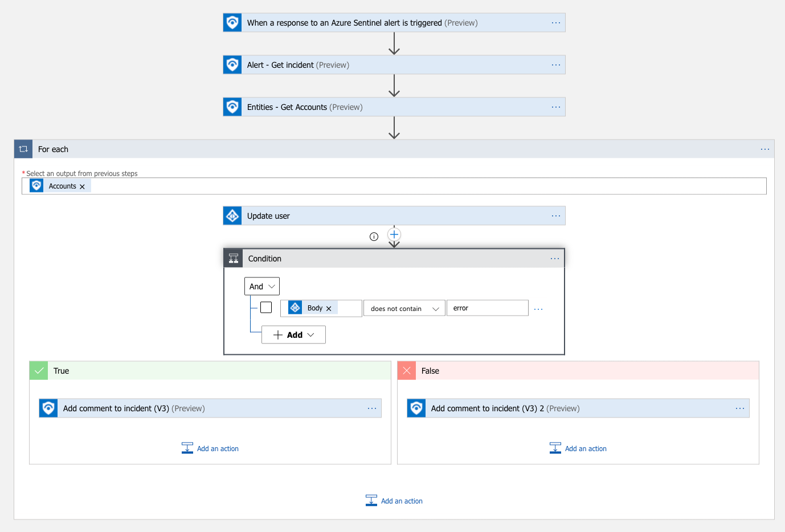Click the Sentinel icon on Entities - Get Accounts
This screenshot has width=785, height=532.
coord(232,107)
